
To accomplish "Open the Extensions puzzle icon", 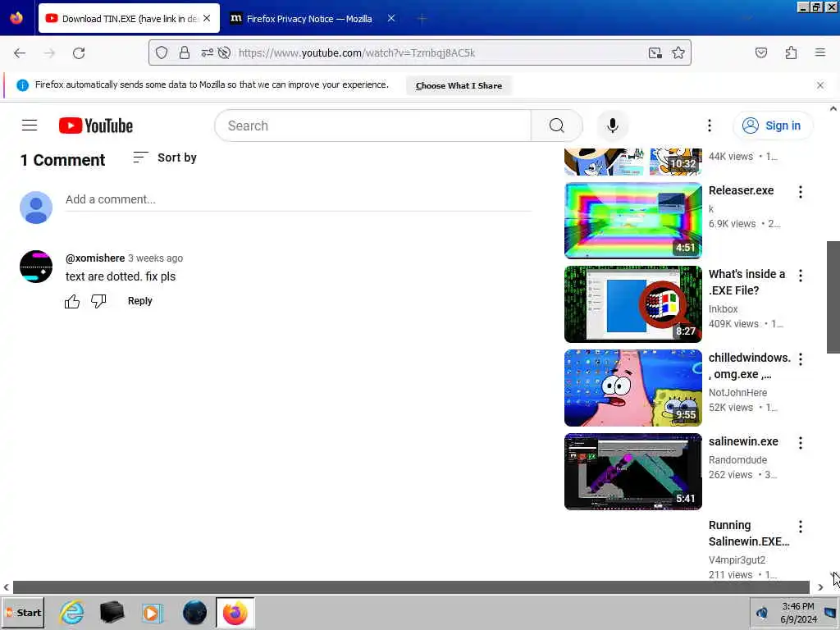I will 791,52.
